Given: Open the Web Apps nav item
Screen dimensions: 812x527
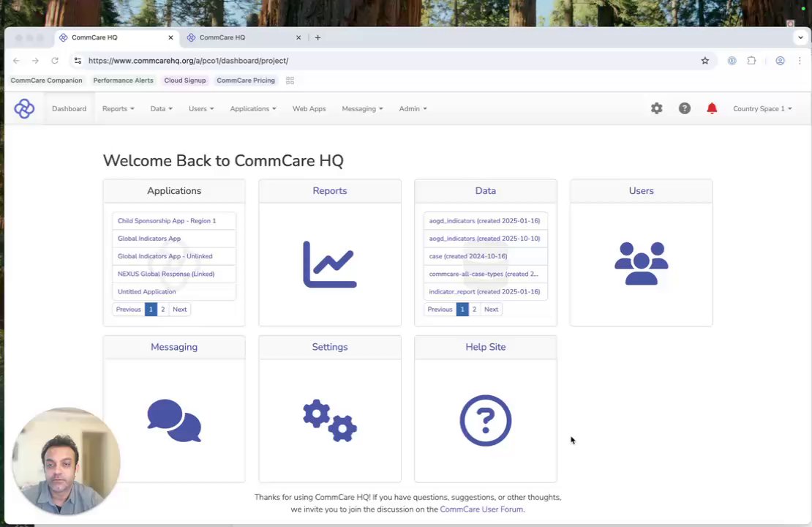Looking at the screenshot, I should coord(309,109).
